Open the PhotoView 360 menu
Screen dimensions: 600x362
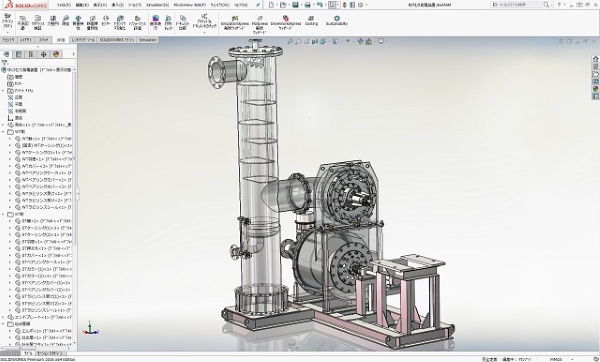(189, 5)
